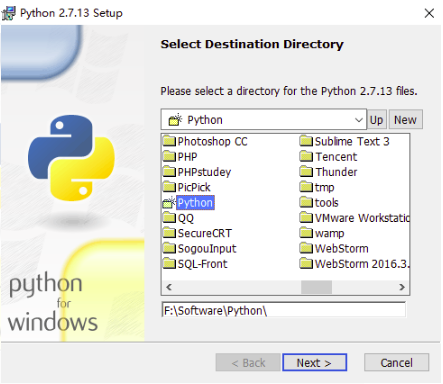Click the SecureCRT folder icon
Screen dimensions: 443x384
[x=169, y=233]
